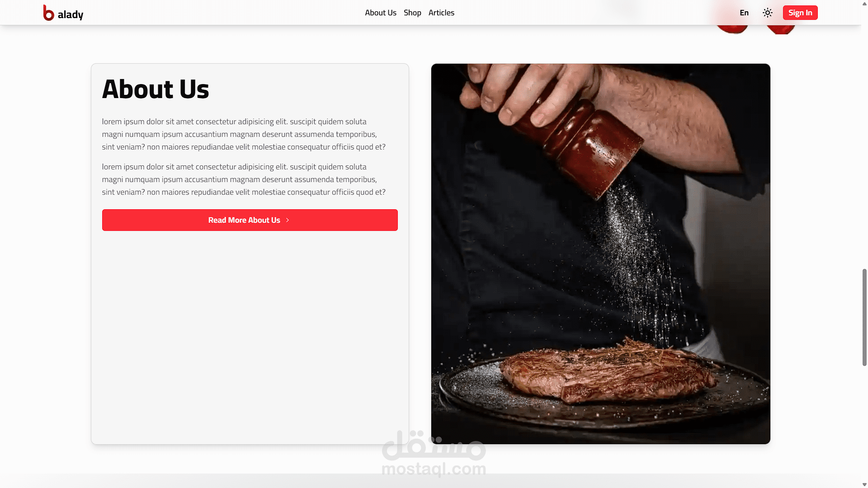
Task: Open the Articles nav item
Action: 441,13
